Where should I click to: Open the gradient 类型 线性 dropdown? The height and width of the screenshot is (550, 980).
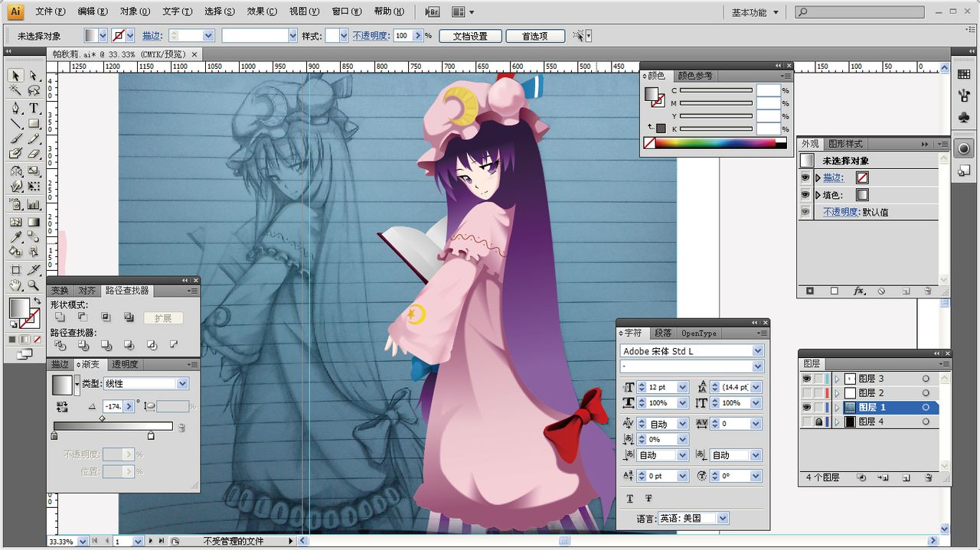coord(182,383)
